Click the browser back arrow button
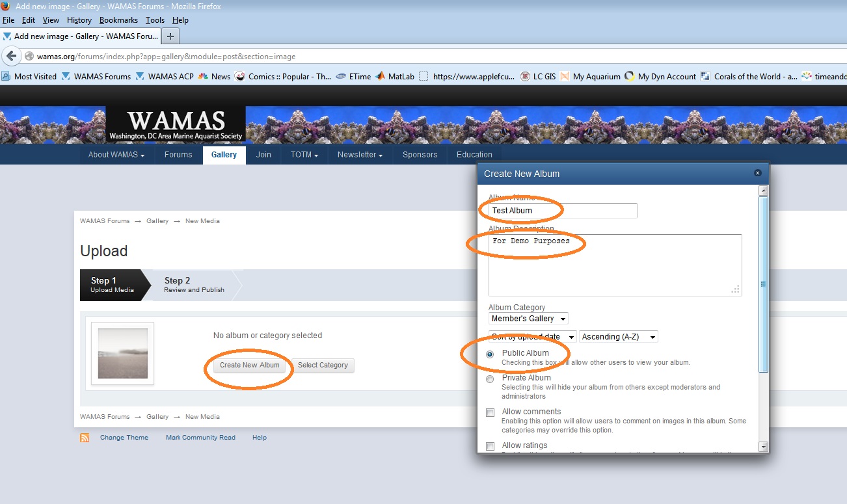Viewport: 847px width, 504px height. pos(11,56)
